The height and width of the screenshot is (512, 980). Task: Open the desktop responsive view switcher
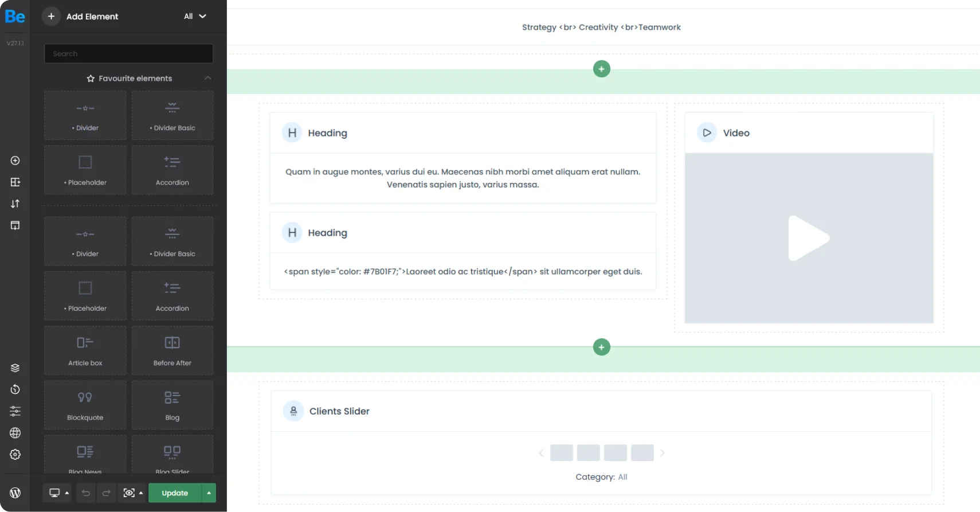pyautogui.click(x=55, y=493)
